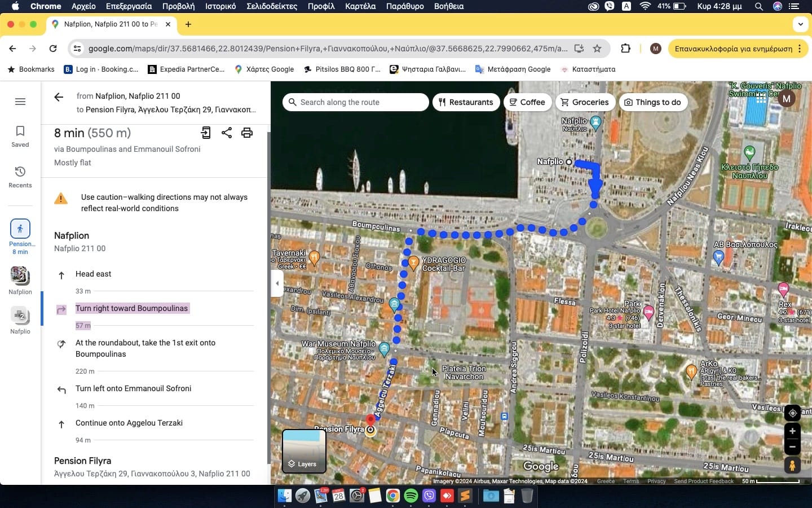Zoom out on the map
Image resolution: width=812 pixels, height=508 pixels.
tap(792, 446)
